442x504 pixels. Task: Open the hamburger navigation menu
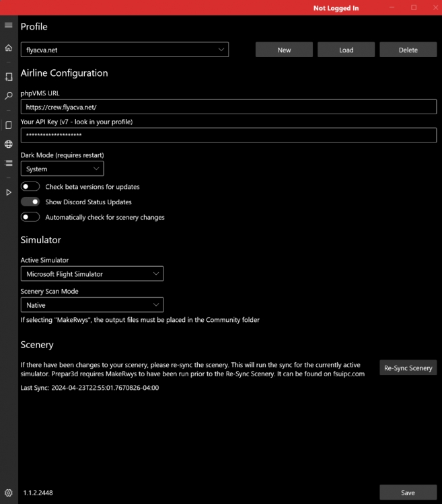(9, 25)
